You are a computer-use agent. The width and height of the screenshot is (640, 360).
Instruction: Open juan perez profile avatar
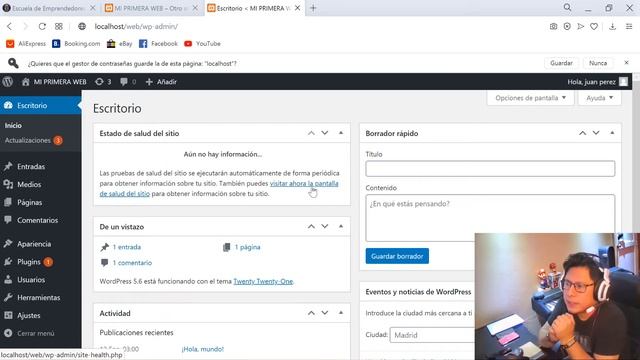pos(623,82)
